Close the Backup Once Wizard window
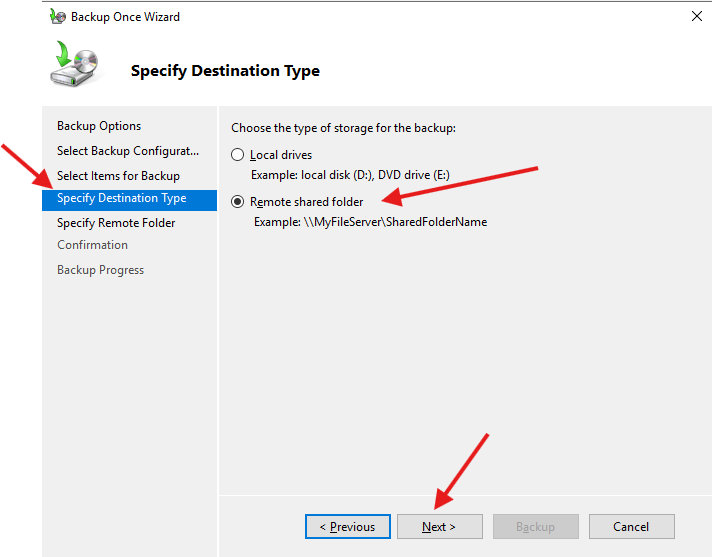This screenshot has height=557, width=712. click(x=695, y=17)
